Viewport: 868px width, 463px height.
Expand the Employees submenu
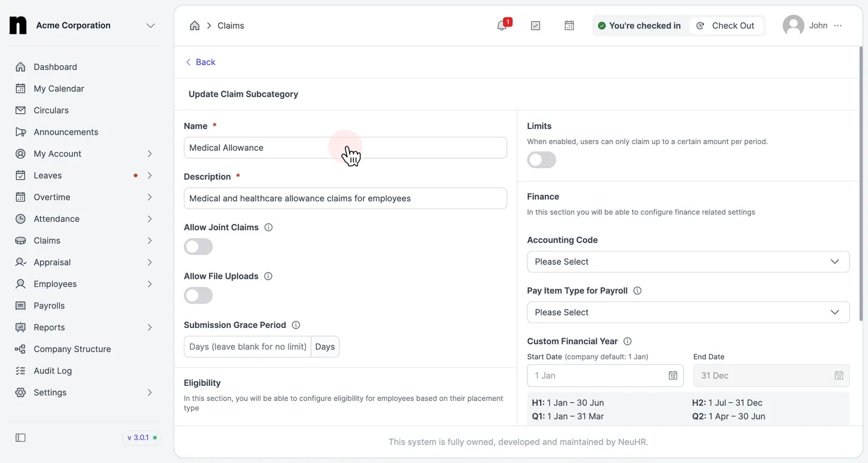[149, 284]
